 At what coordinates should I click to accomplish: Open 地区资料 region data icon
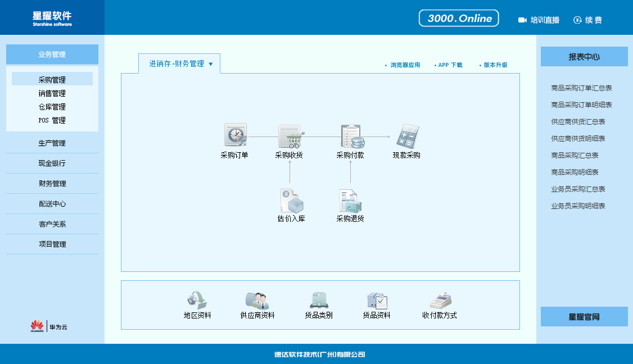[197, 300]
